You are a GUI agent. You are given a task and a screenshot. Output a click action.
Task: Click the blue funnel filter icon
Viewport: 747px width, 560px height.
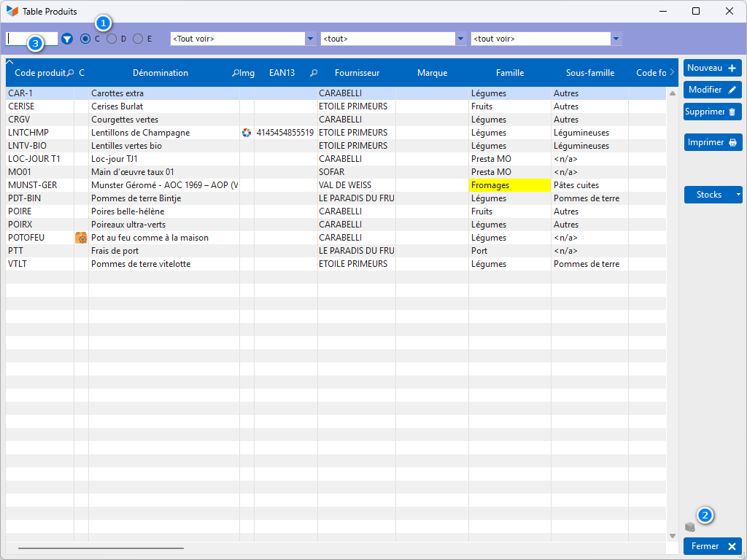67,39
